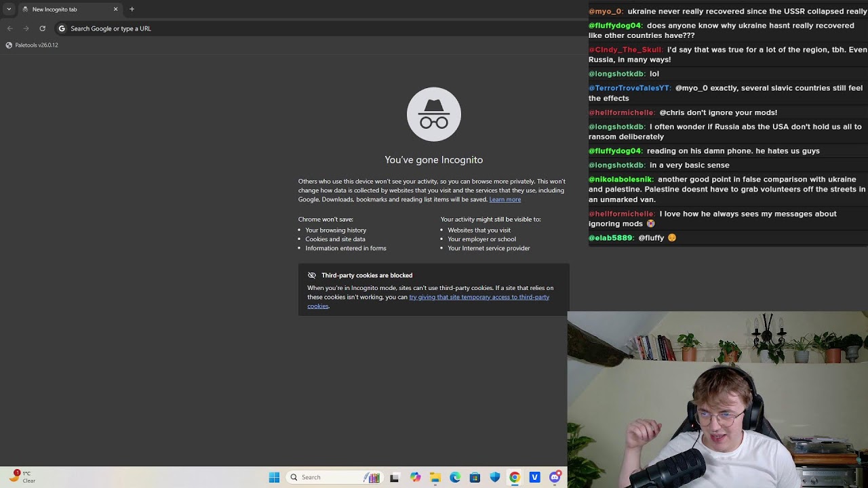Viewport: 868px width, 488px height.
Task: Click Information entered in forms list item
Action: click(x=346, y=248)
